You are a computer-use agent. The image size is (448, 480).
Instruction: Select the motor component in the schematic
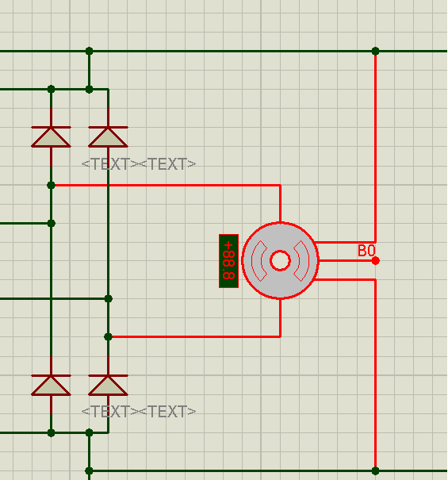click(280, 260)
